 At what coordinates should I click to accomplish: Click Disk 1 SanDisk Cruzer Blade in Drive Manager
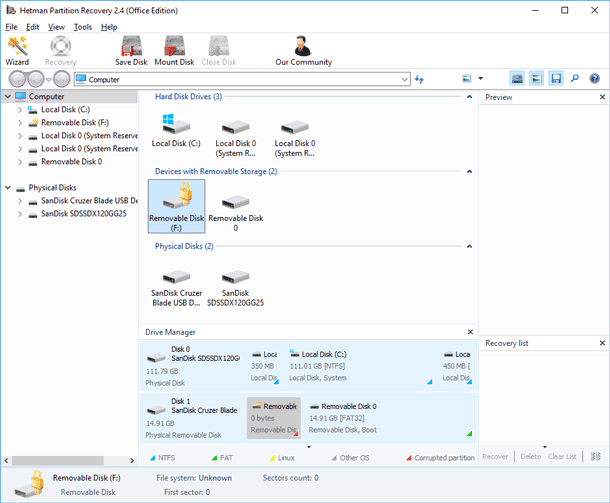pos(191,418)
